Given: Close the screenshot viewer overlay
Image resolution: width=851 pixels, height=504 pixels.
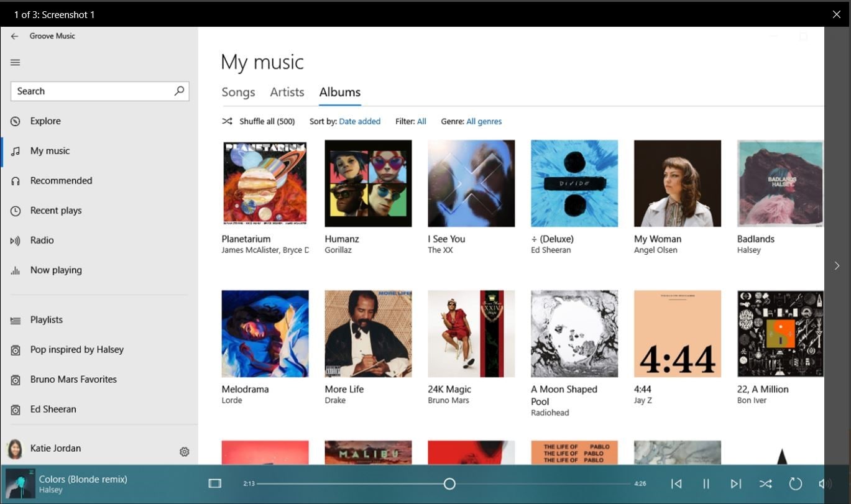Looking at the screenshot, I should [x=837, y=14].
